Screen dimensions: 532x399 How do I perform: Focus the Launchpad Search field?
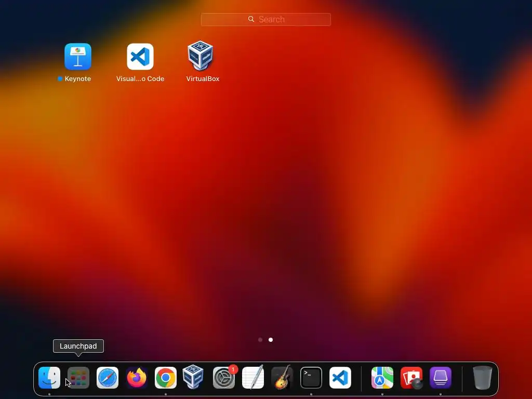click(x=265, y=19)
